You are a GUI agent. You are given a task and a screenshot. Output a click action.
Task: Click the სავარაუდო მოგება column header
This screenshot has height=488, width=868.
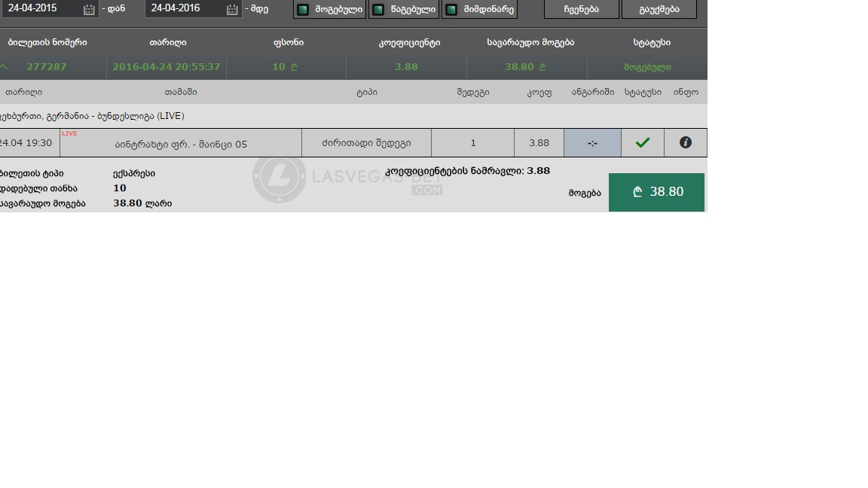530,42
